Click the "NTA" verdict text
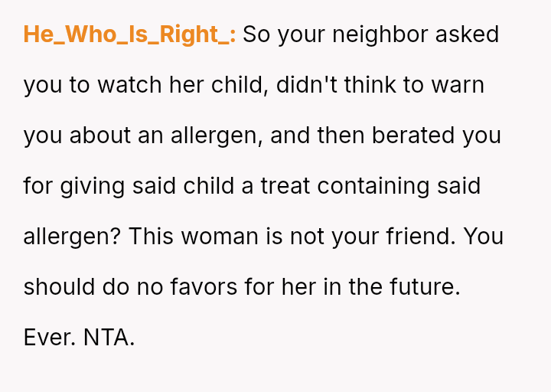The image size is (551, 392). [x=108, y=338]
